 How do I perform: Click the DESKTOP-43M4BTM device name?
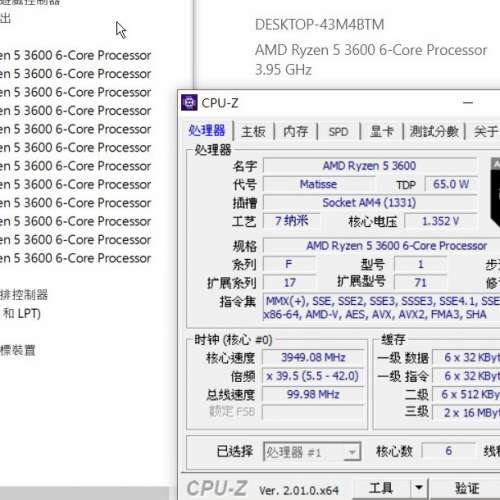[319, 25]
